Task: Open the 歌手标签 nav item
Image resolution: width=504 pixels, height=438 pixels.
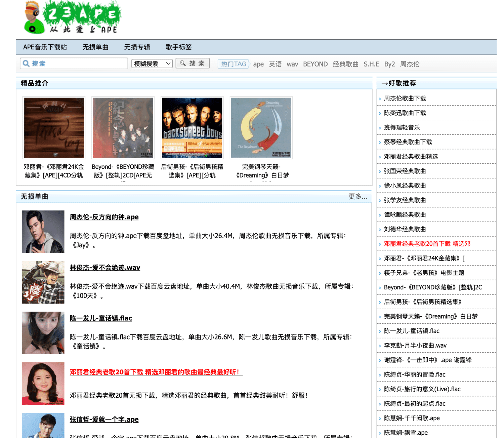Action: click(x=179, y=47)
